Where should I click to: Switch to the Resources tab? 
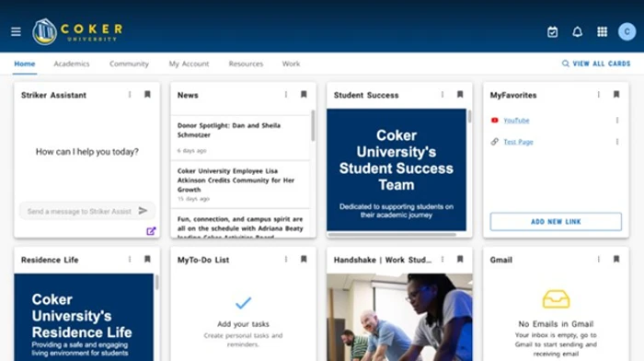(246, 64)
